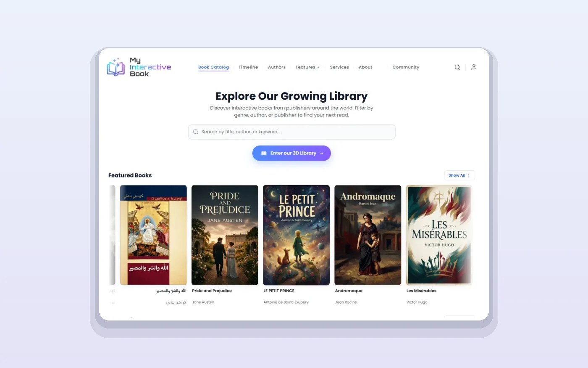Open the Timeline page
This screenshot has height=368, width=588.
click(x=248, y=67)
